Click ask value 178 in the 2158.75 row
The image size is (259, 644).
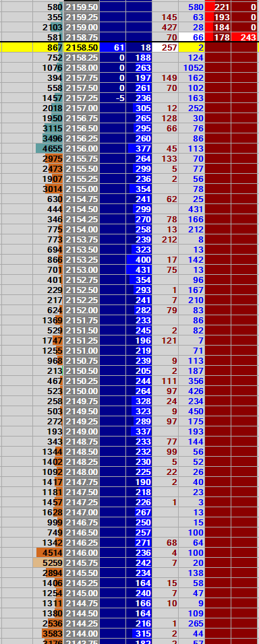[x=219, y=37]
